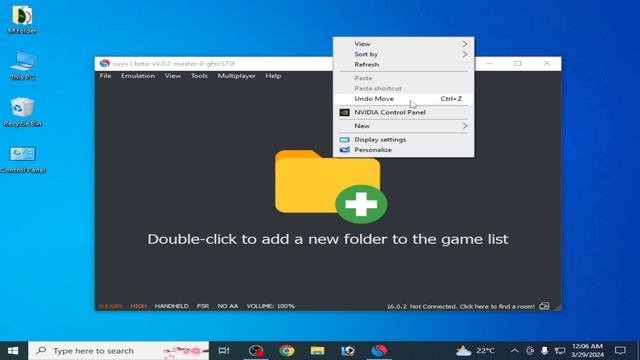Open the Windows Start menu
This screenshot has width=640, height=360.
tap(13, 351)
